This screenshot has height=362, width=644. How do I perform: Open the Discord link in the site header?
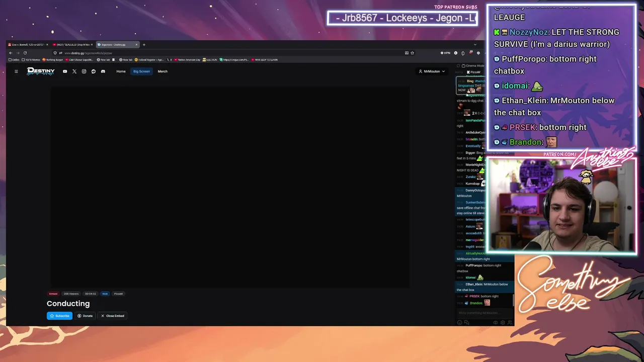pyautogui.click(x=103, y=71)
